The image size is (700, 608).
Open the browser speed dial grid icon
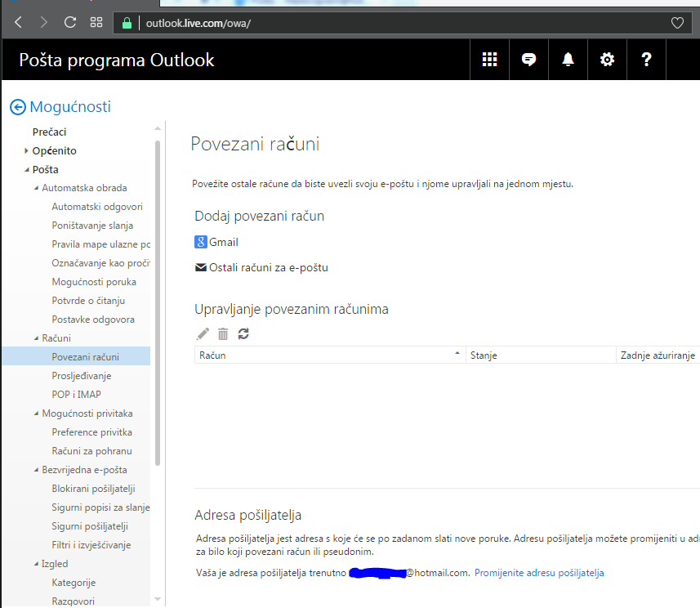click(x=96, y=22)
